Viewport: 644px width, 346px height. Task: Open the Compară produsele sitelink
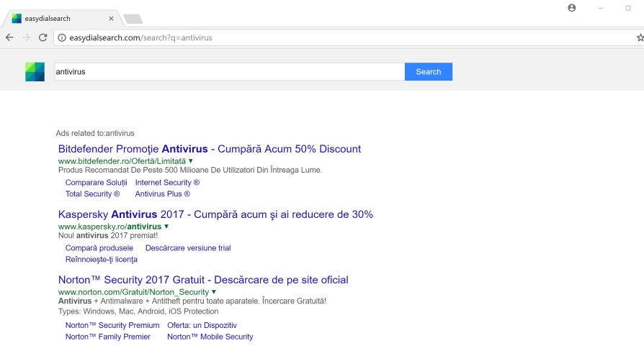click(99, 248)
